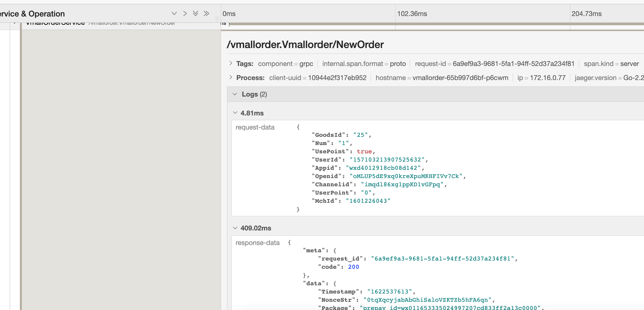Screen dimensions: 644x310
Task: Click the request-data log key
Action: [x=255, y=127]
